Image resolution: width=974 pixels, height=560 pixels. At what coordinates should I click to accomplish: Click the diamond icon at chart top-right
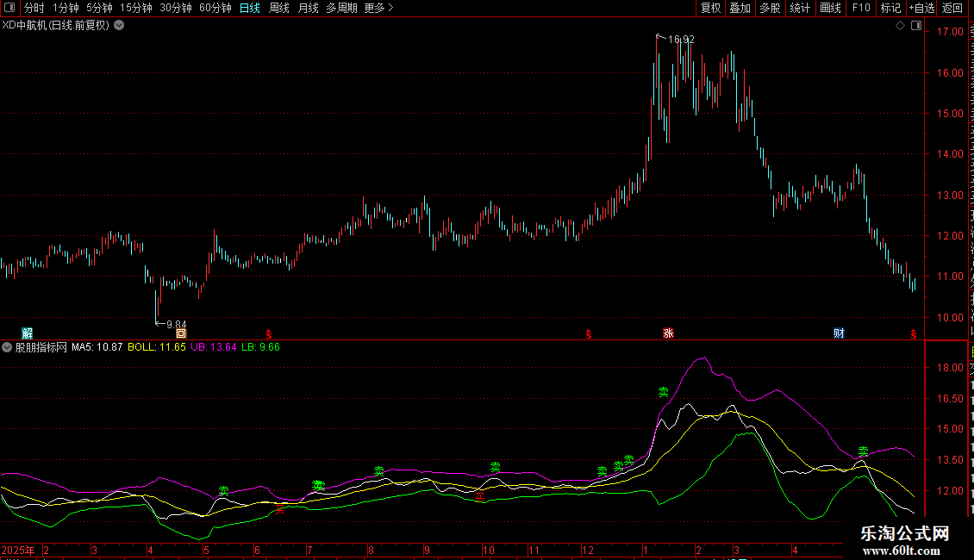coord(900,26)
